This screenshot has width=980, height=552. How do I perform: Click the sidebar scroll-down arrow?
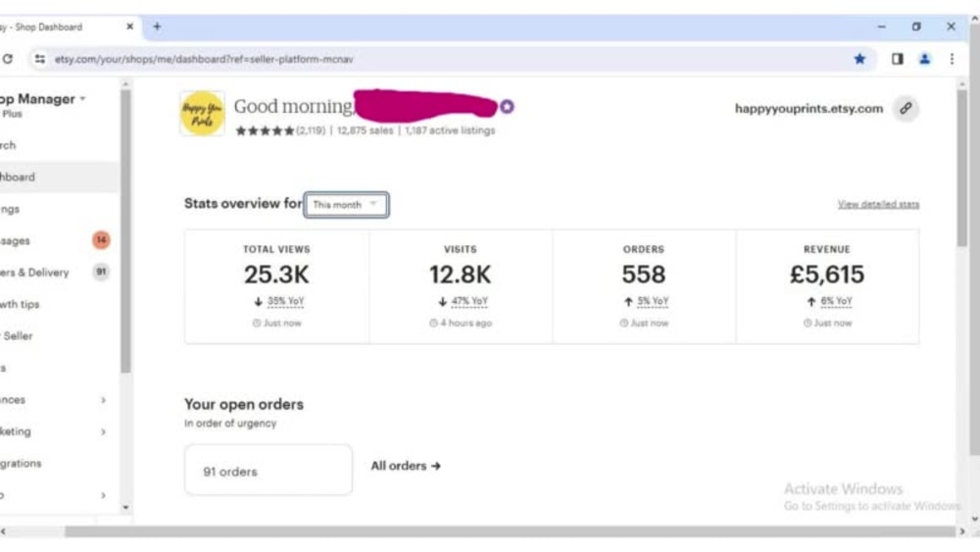(x=125, y=508)
